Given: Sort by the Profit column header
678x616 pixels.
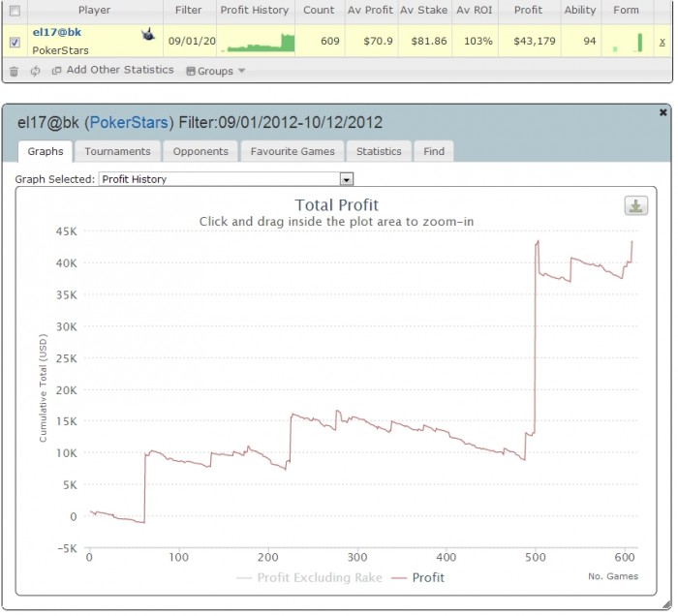Looking at the screenshot, I should pyautogui.click(x=528, y=10).
